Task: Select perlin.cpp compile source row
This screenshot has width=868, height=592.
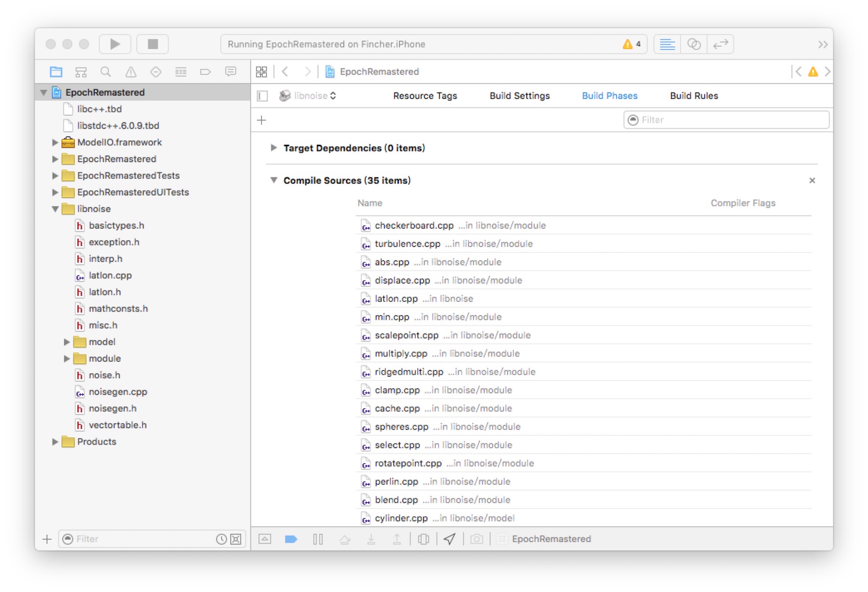Action: coord(583,482)
